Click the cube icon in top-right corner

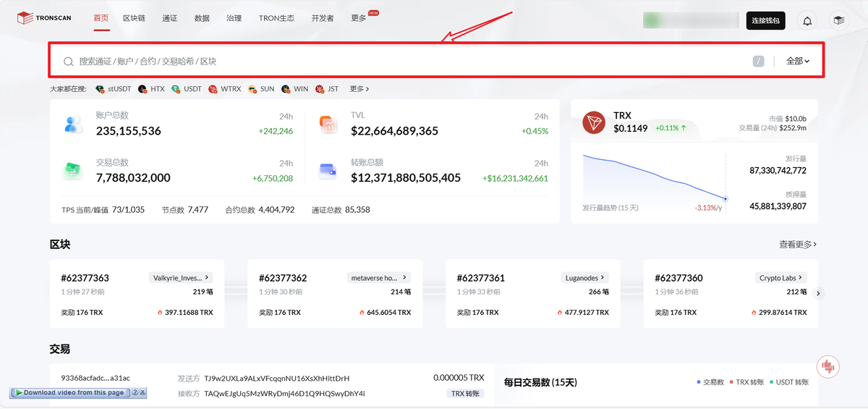(838, 20)
